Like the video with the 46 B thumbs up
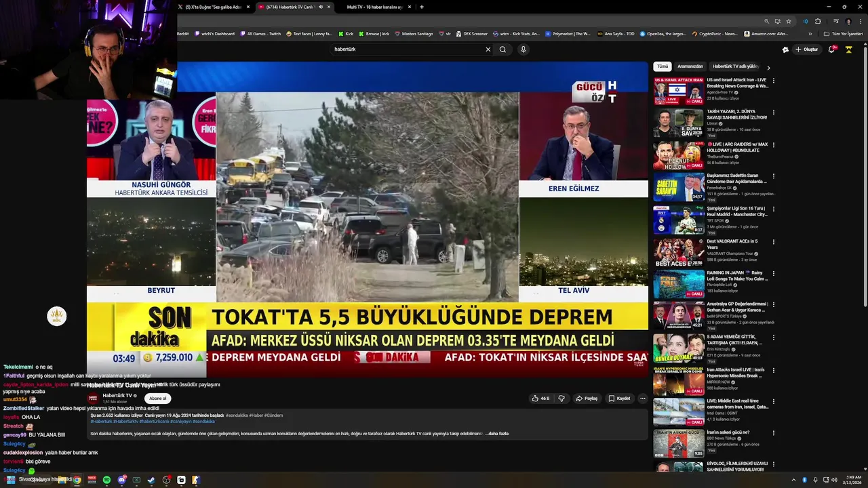The height and width of the screenshot is (488, 868). coord(540,399)
